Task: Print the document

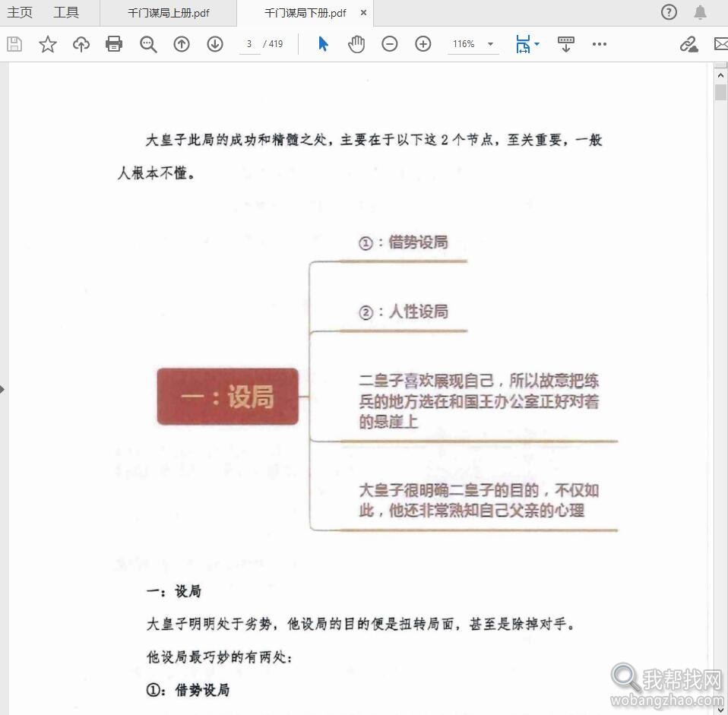Action: click(x=114, y=44)
